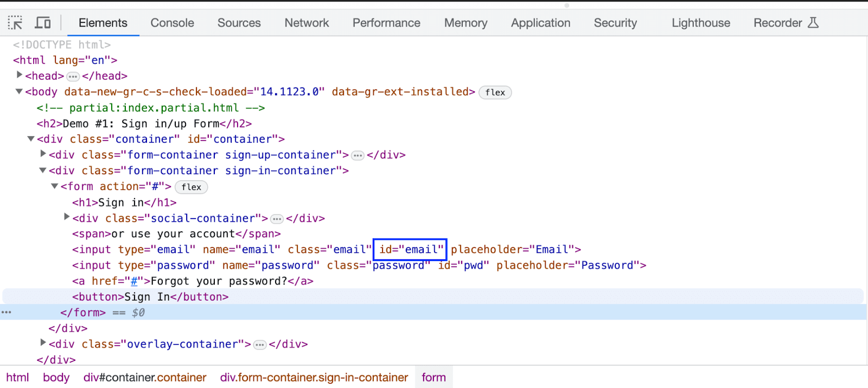Switch to the Performance tab

point(386,23)
